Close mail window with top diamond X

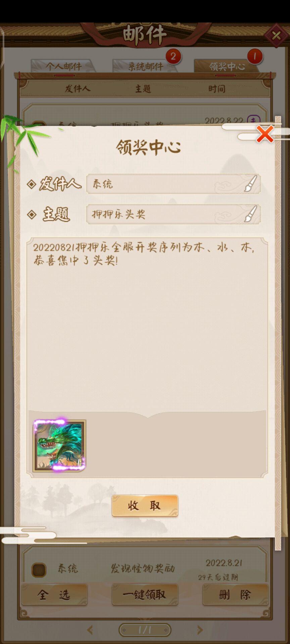[x=276, y=35]
